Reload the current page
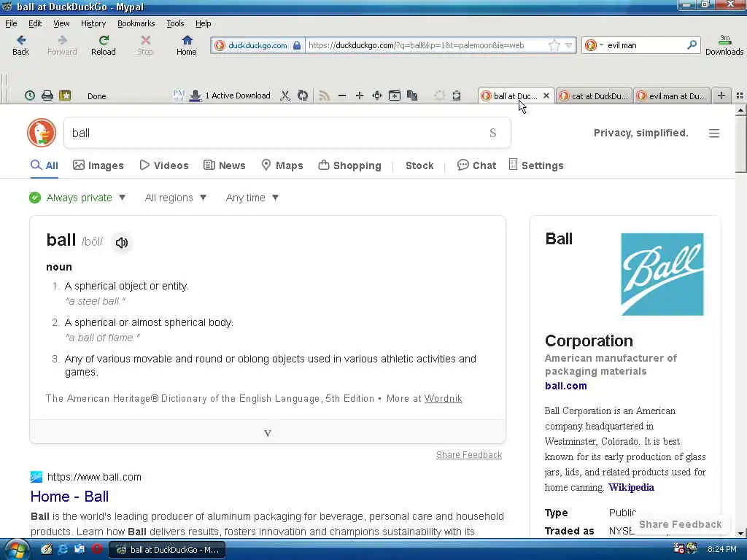 tap(104, 45)
